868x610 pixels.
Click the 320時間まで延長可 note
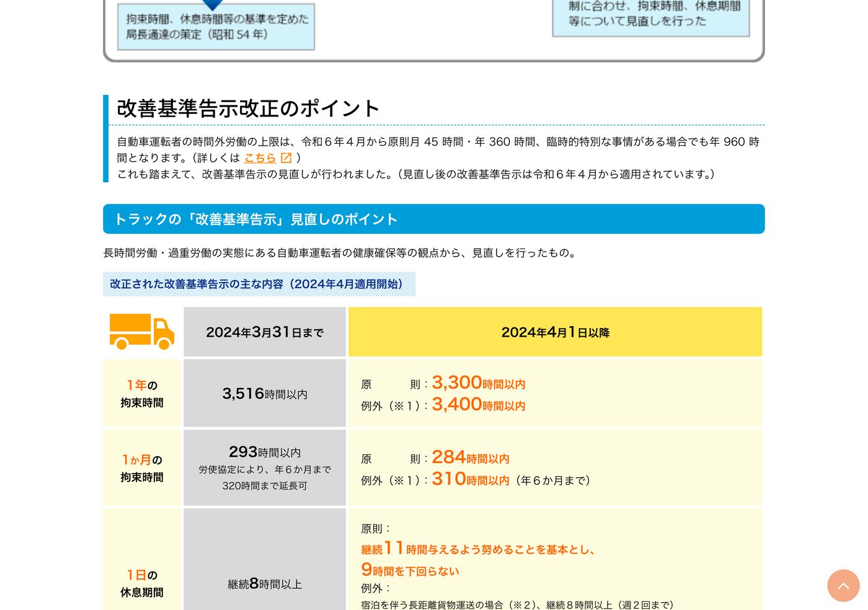(265, 486)
